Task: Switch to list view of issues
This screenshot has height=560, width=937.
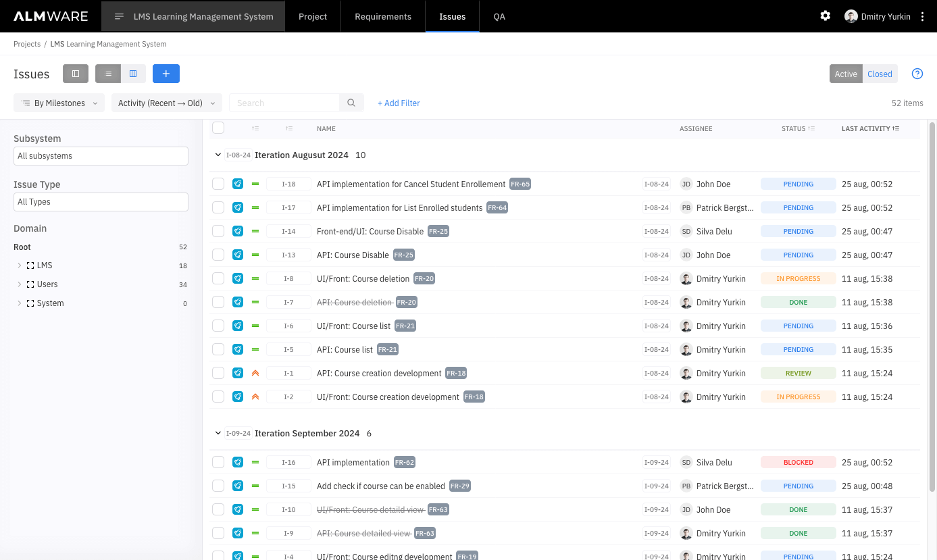Action: [108, 74]
